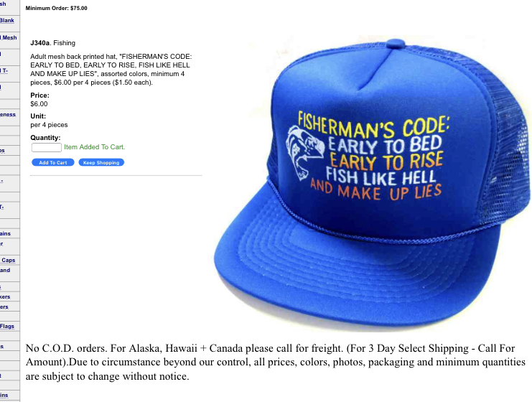532x402 pixels.
Task: Open the sidebar link ending in "ains"
Action: [5, 234]
